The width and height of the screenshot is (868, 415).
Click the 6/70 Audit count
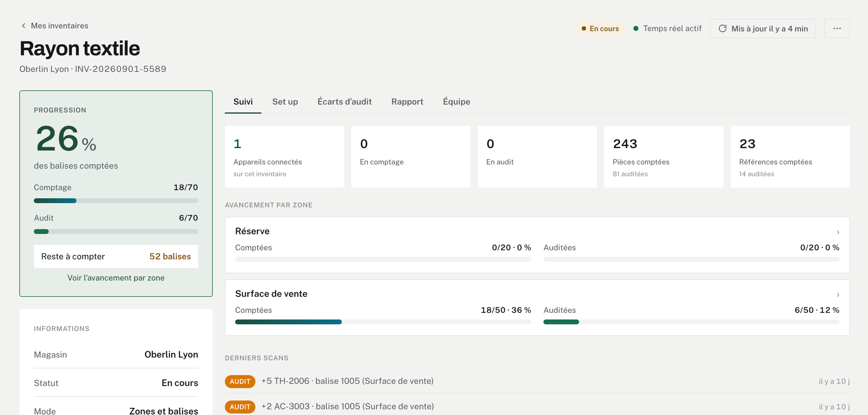click(x=188, y=218)
